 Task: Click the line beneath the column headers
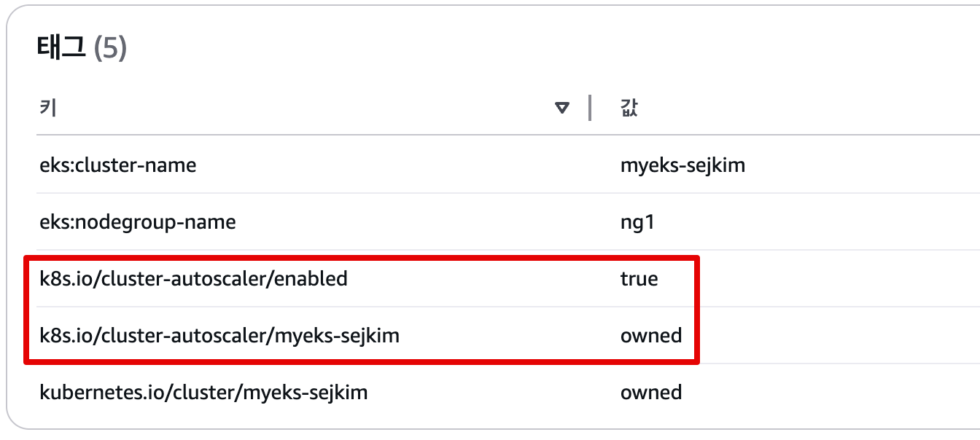(x=437, y=135)
